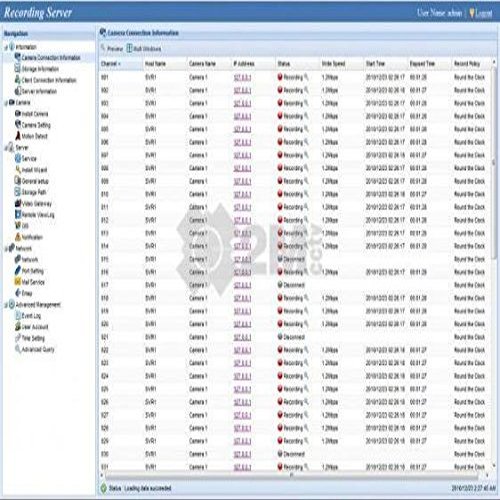The width and height of the screenshot is (500, 500).
Task: Click the scroll down arrow of the table
Action: (x=494, y=466)
